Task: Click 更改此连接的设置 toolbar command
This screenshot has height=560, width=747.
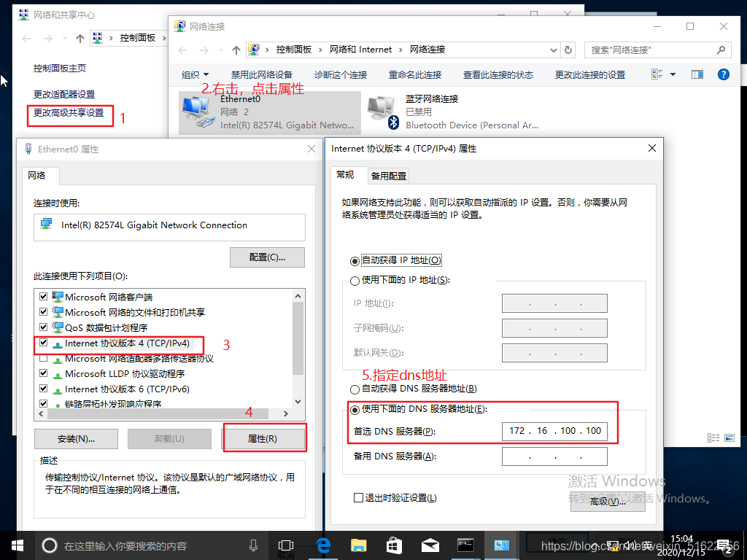Action: (x=590, y=75)
